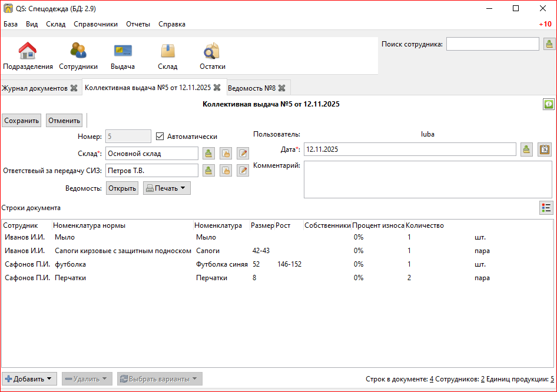Screen dimensions: 557x392
Task: Click the employee search icon button
Action: tap(549, 44)
